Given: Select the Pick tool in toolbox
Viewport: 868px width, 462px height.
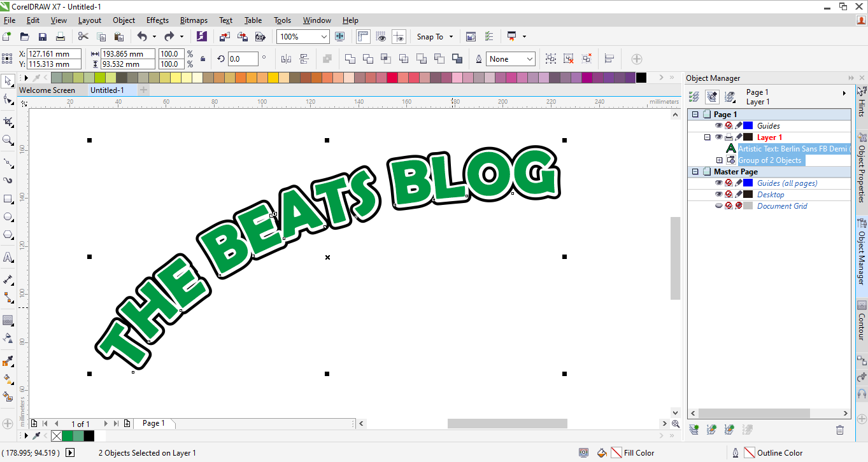Looking at the screenshot, I should point(8,81).
